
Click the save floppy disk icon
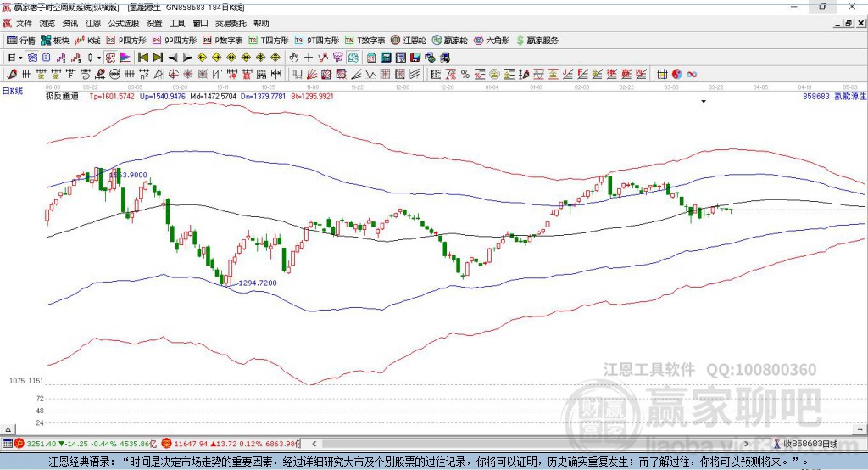click(x=415, y=58)
